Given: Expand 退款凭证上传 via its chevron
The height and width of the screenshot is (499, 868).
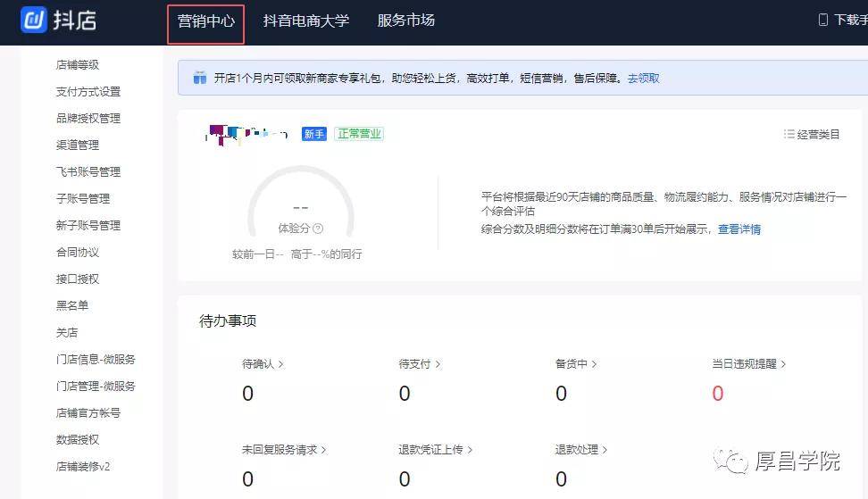Looking at the screenshot, I should point(470,450).
